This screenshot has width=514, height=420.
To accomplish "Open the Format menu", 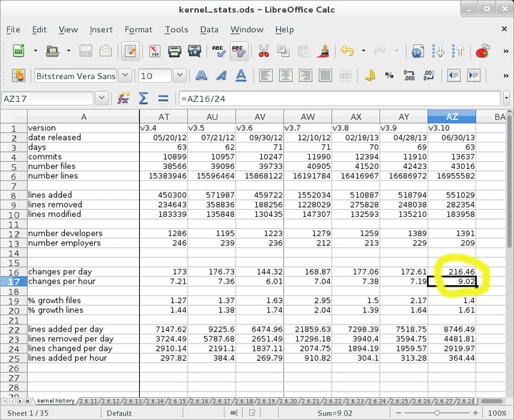I will coord(138,29).
